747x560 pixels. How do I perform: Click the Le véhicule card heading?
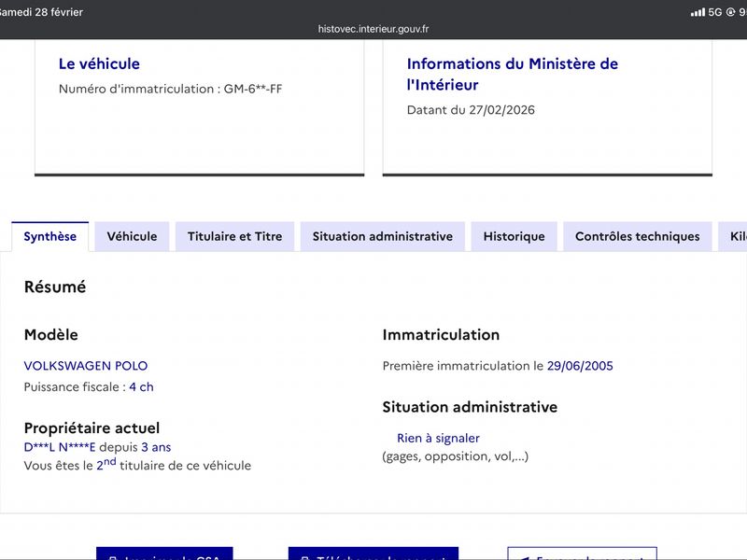pos(99,63)
